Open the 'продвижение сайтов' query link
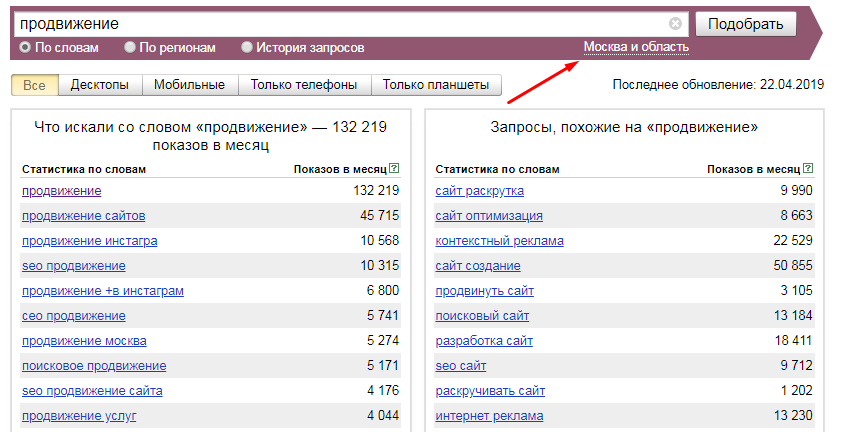 [84, 216]
